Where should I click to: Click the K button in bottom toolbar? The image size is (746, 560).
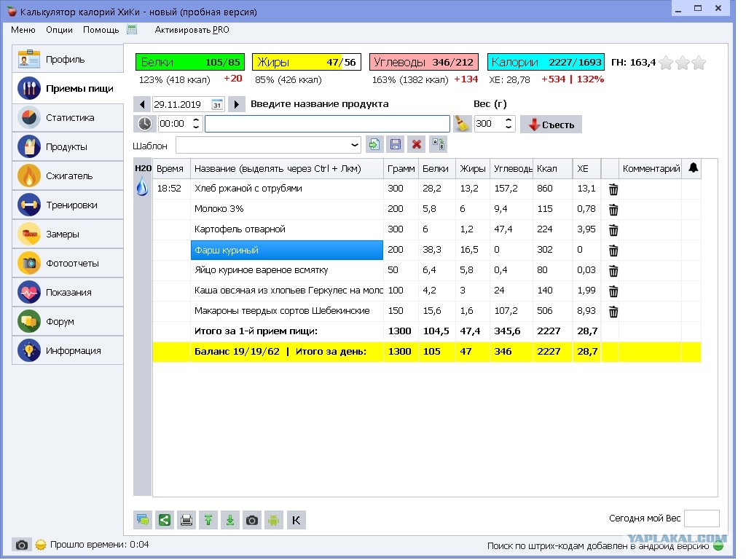(296, 520)
